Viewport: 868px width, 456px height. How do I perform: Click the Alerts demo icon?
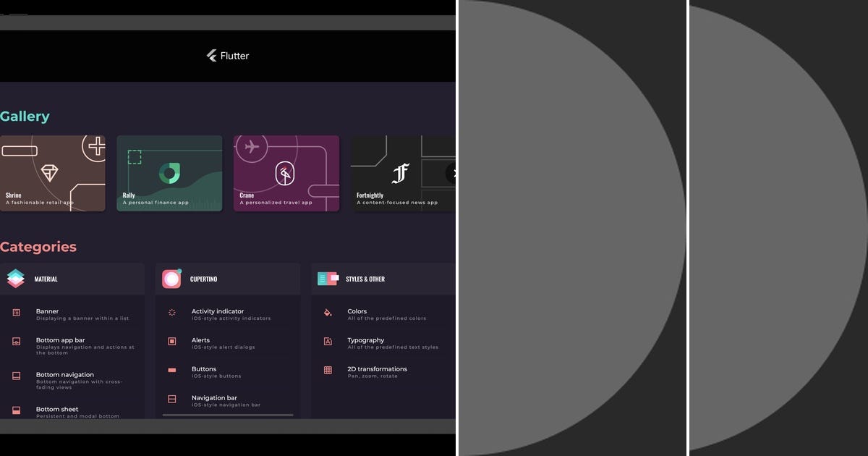point(172,341)
